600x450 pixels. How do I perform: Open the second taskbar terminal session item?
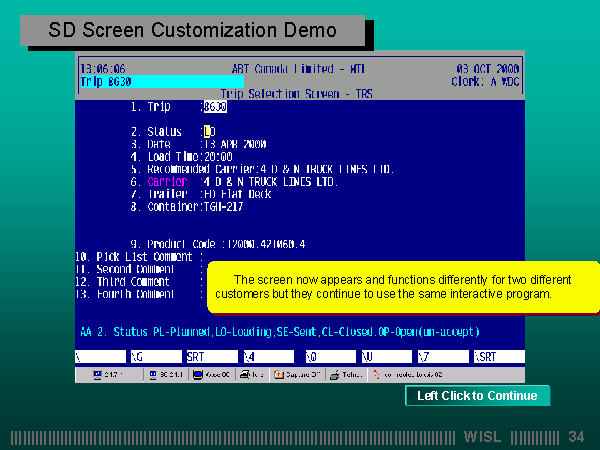(164, 374)
